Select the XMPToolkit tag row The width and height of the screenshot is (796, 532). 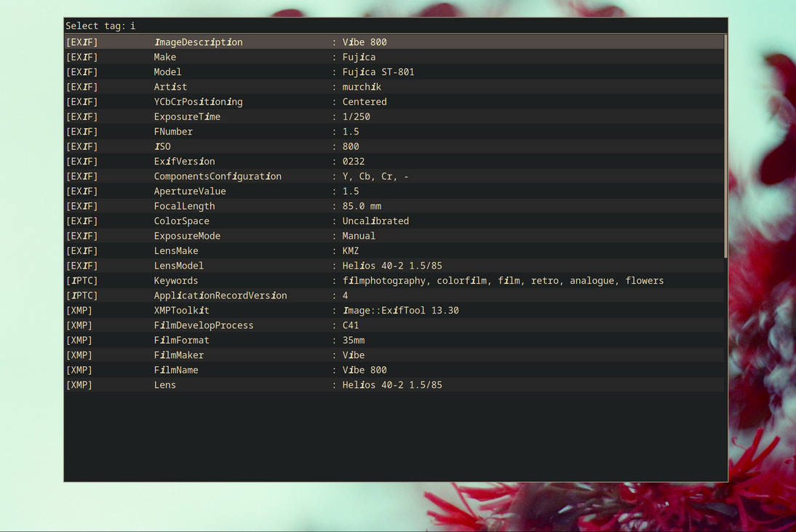[394, 310]
